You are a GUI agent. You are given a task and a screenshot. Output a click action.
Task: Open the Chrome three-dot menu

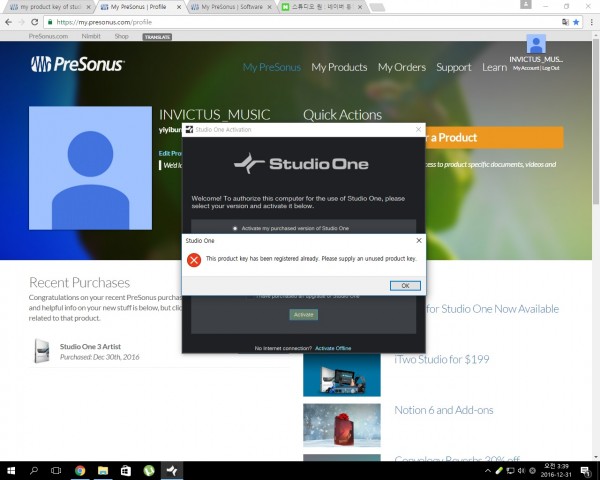(x=589, y=21)
